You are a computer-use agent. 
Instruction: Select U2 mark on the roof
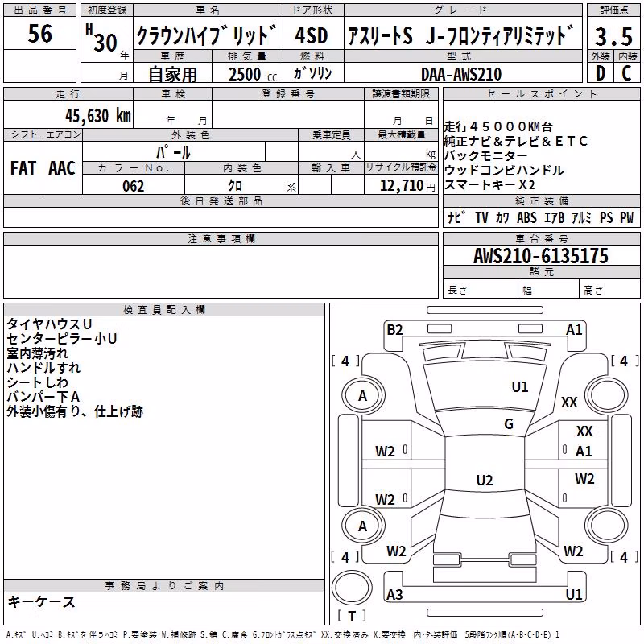pyautogui.click(x=485, y=480)
